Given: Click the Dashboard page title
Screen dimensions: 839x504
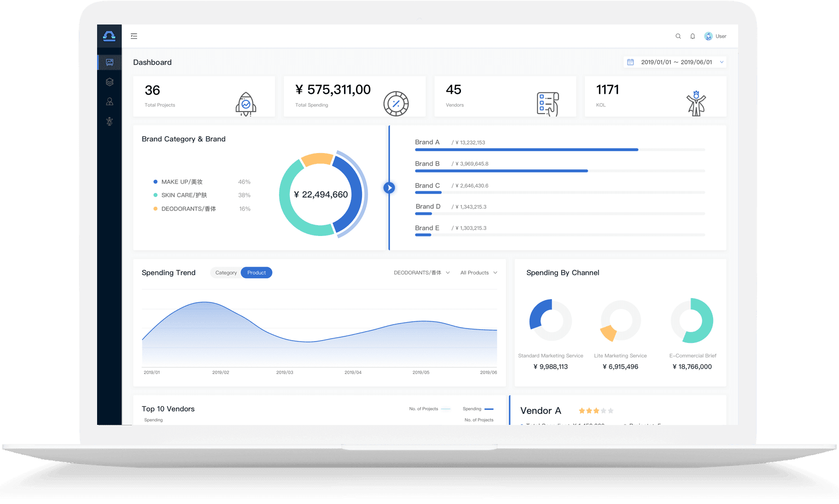Looking at the screenshot, I should pyautogui.click(x=152, y=62).
